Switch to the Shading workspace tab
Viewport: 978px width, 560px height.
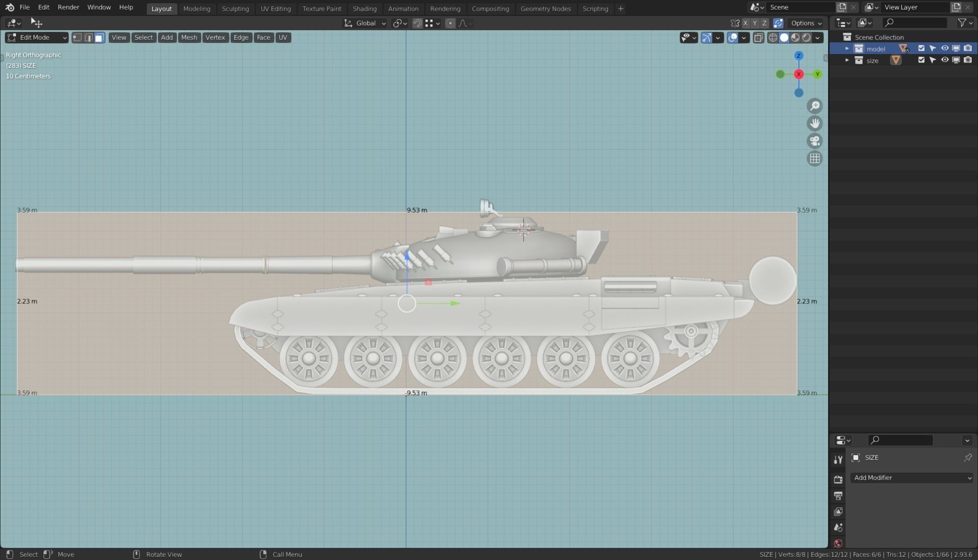pyautogui.click(x=364, y=8)
